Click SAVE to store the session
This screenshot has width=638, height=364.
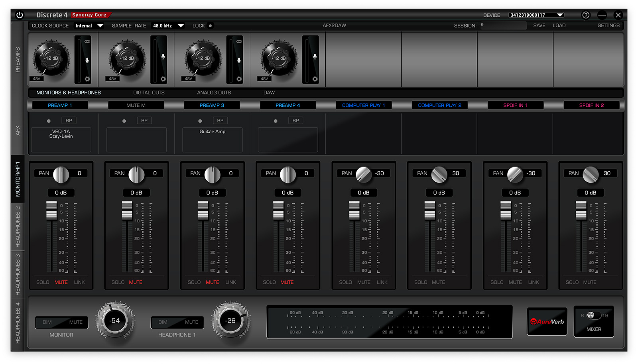(x=539, y=25)
